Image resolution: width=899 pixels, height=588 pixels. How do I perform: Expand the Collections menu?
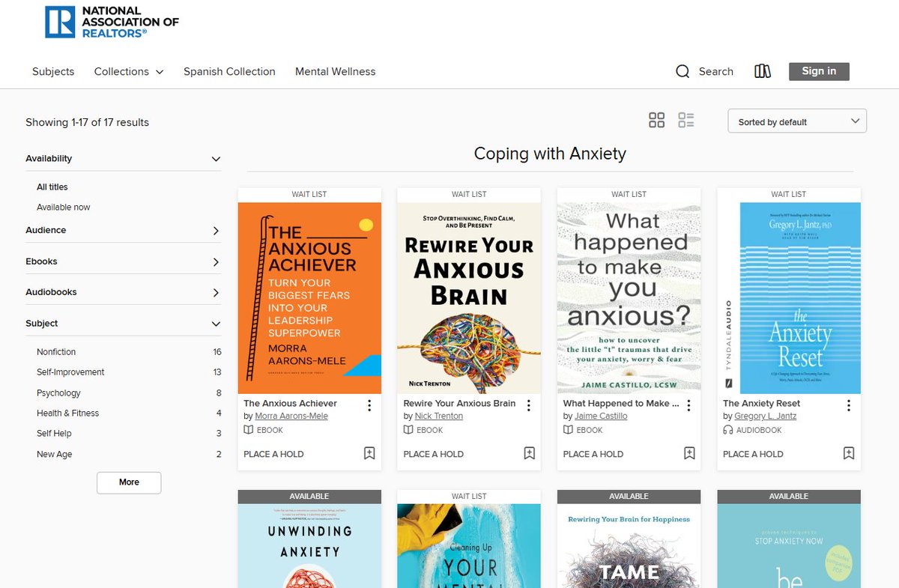tap(128, 72)
